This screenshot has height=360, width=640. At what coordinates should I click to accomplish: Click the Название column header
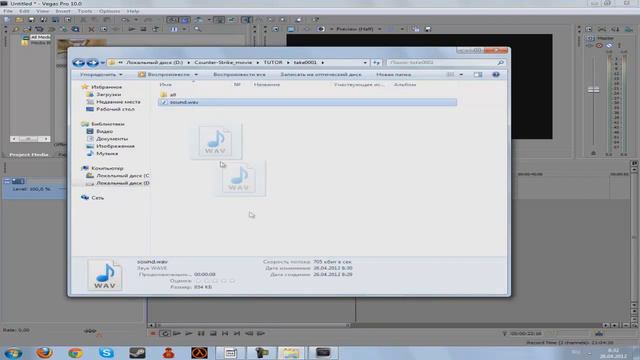(x=267, y=84)
